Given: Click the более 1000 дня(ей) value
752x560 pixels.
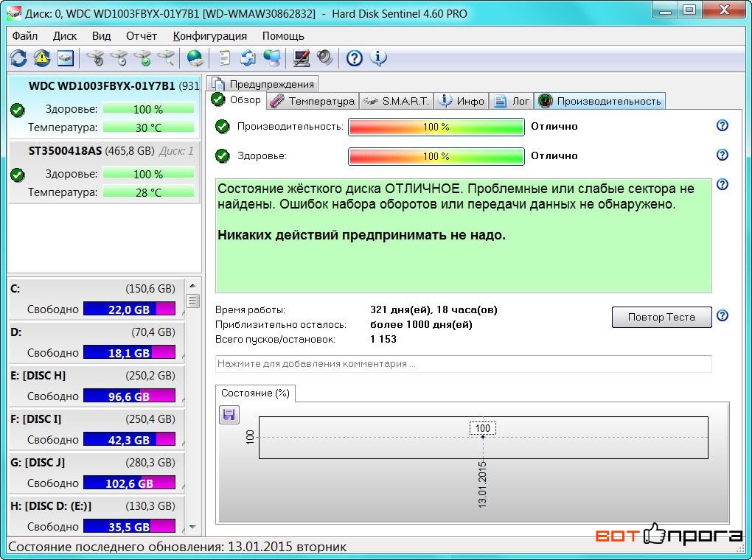Looking at the screenshot, I should tap(421, 325).
